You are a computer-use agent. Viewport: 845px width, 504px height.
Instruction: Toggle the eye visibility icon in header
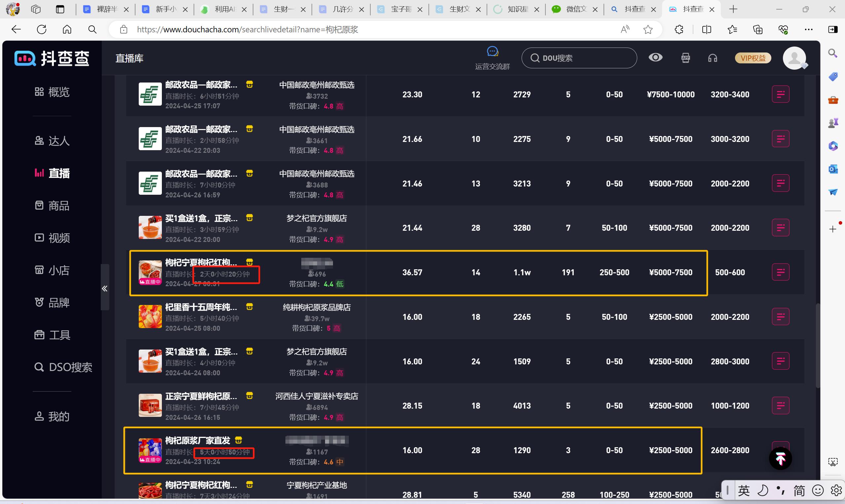(655, 57)
